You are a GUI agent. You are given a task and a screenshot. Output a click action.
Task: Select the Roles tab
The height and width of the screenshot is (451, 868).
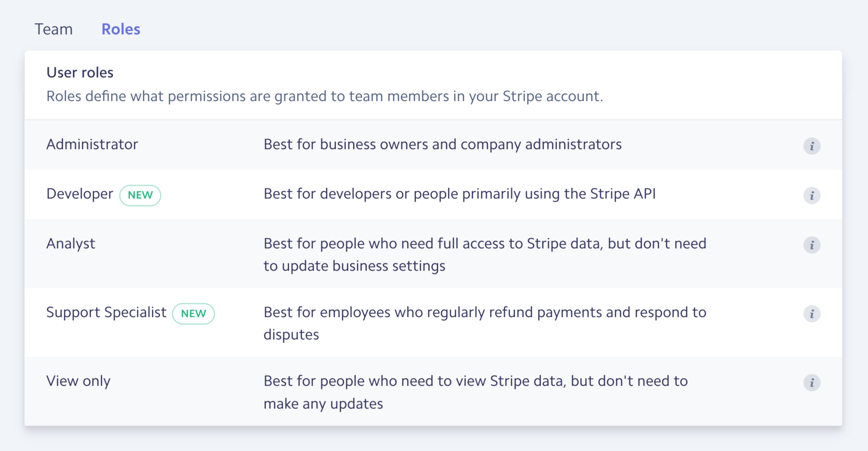121,29
